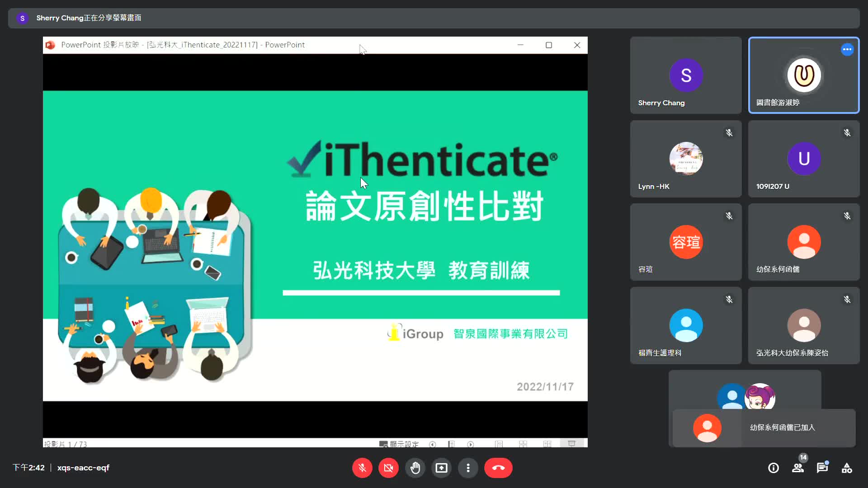Click the 顯示設定 display settings in PowerPoint bar
Image resolution: width=868 pixels, height=488 pixels.
[x=399, y=444]
